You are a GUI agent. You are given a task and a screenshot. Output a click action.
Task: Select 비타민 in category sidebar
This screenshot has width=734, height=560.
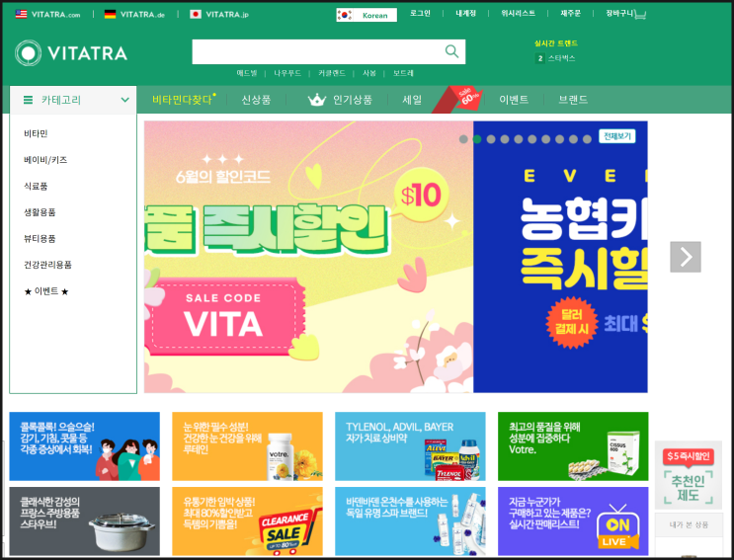(36, 133)
